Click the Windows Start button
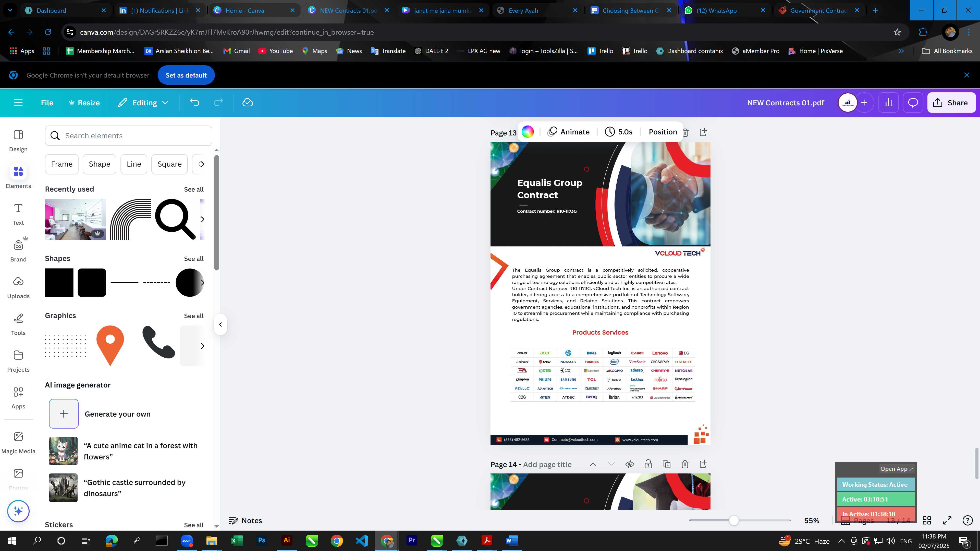 tap(12, 541)
